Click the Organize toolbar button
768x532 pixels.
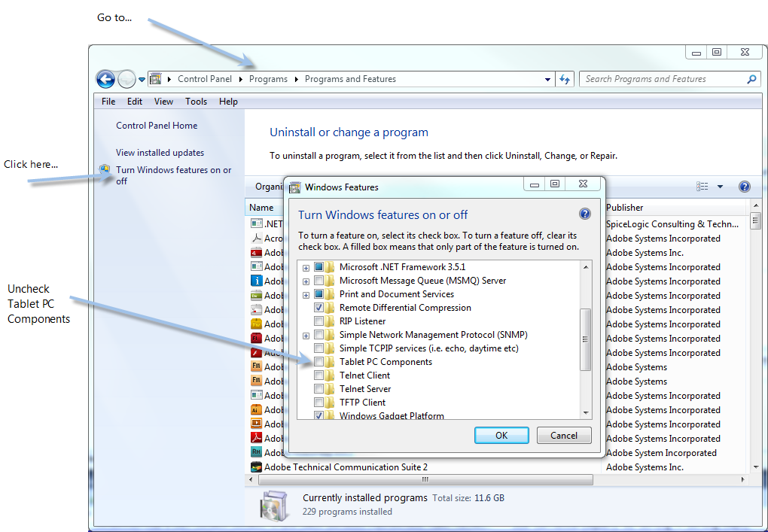click(x=269, y=187)
